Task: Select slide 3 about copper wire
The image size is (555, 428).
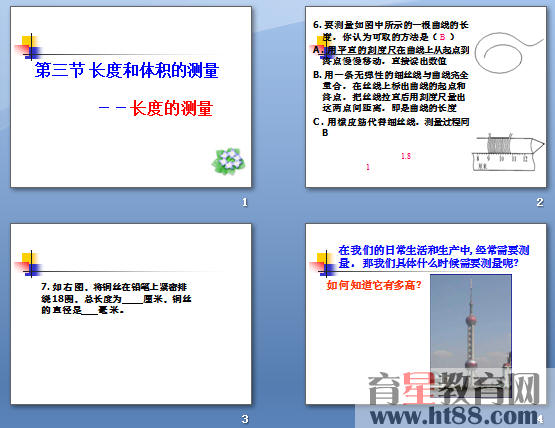Action: pyautogui.click(x=131, y=314)
